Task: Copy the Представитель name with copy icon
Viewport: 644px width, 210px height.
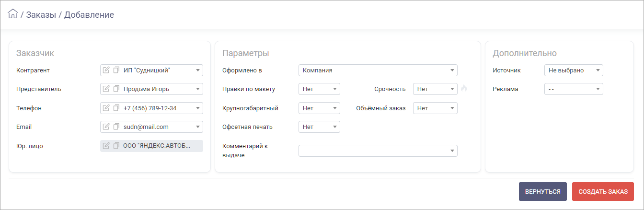Action: 115,89
